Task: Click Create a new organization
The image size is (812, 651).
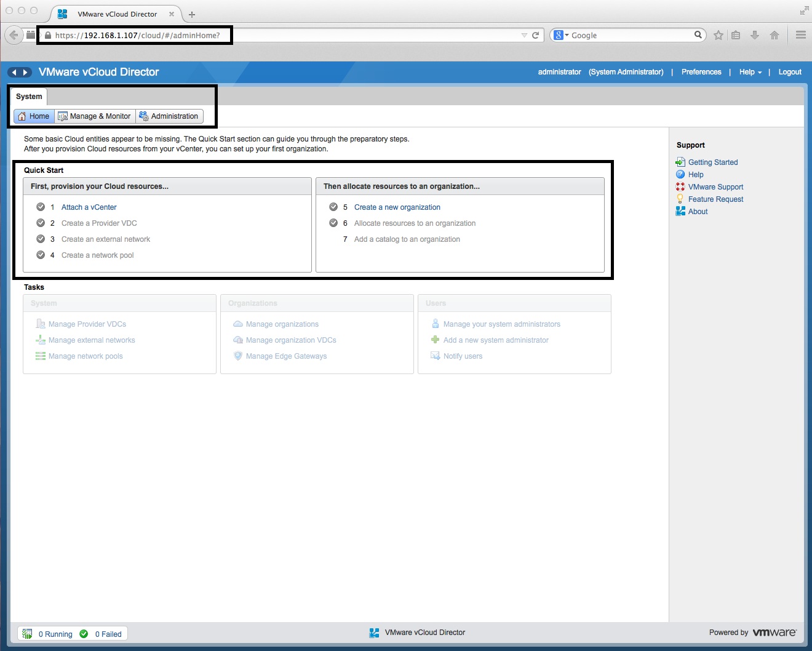Action: pos(397,207)
